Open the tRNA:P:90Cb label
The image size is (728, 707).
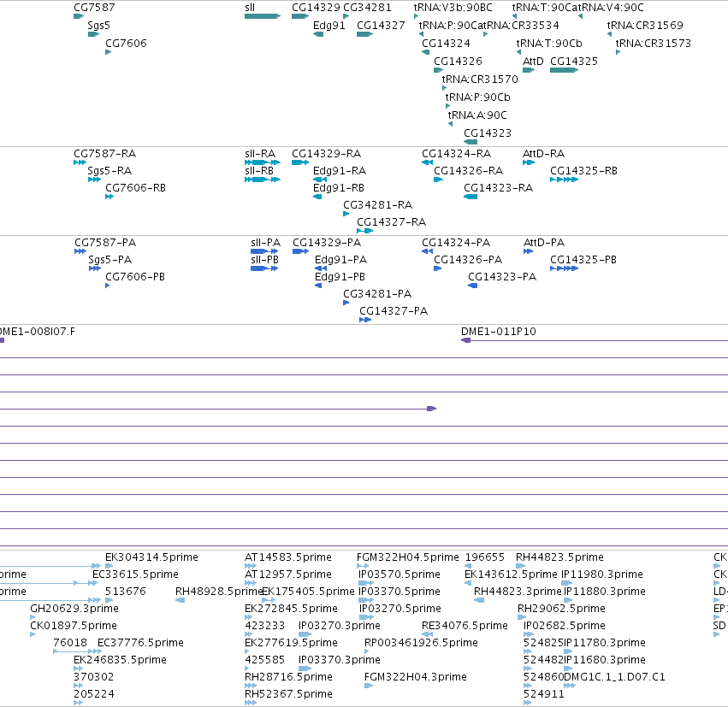[477, 97]
